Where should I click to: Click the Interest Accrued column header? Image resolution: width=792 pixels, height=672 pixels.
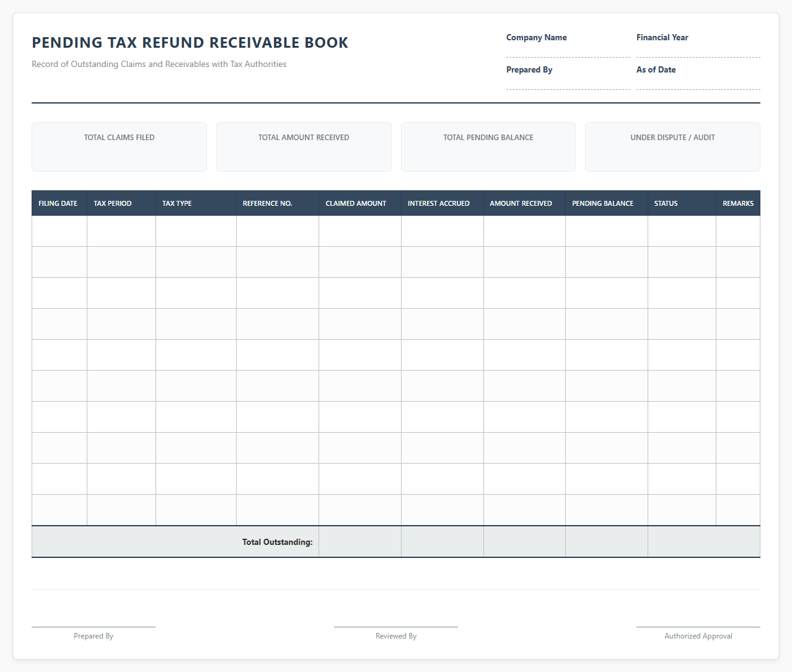tap(442, 203)
